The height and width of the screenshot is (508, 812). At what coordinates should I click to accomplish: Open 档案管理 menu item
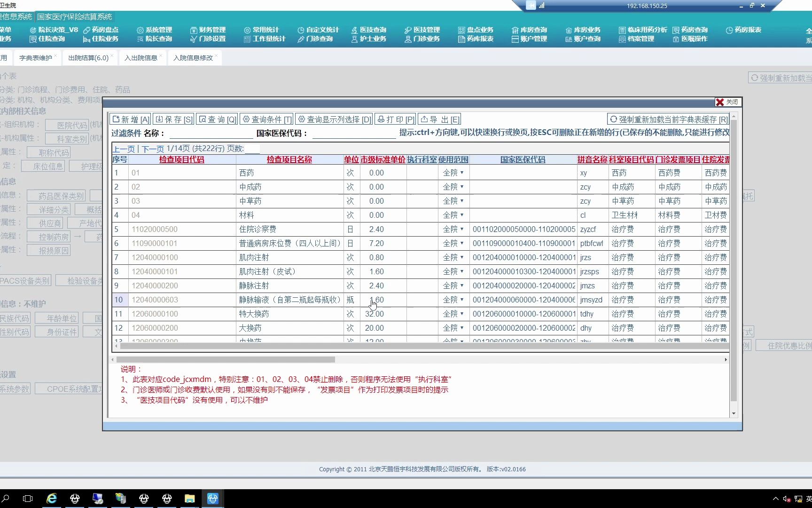(x=637, y=39)
